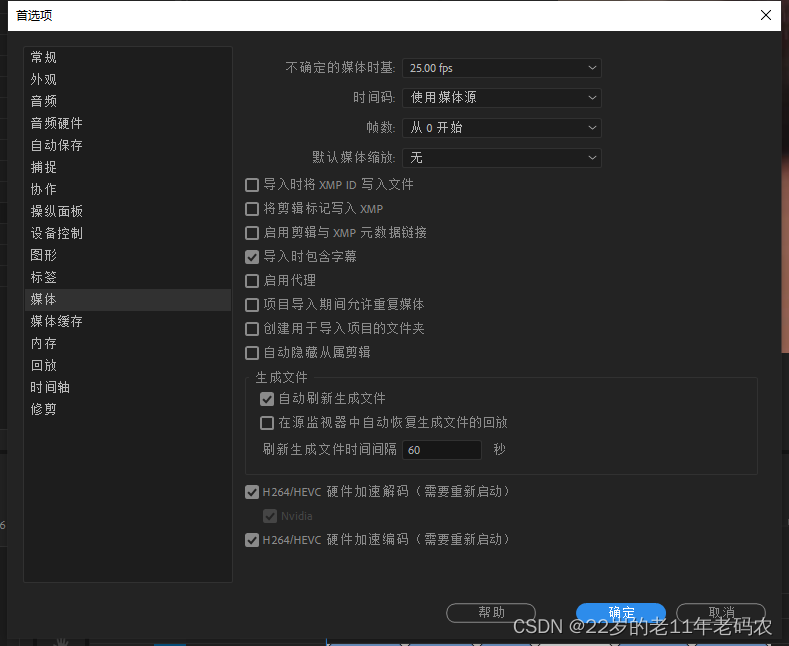This screenshot has height=646, width=789.
Task: Open 操纵面板 preferences
Action: tap(128, 211)
